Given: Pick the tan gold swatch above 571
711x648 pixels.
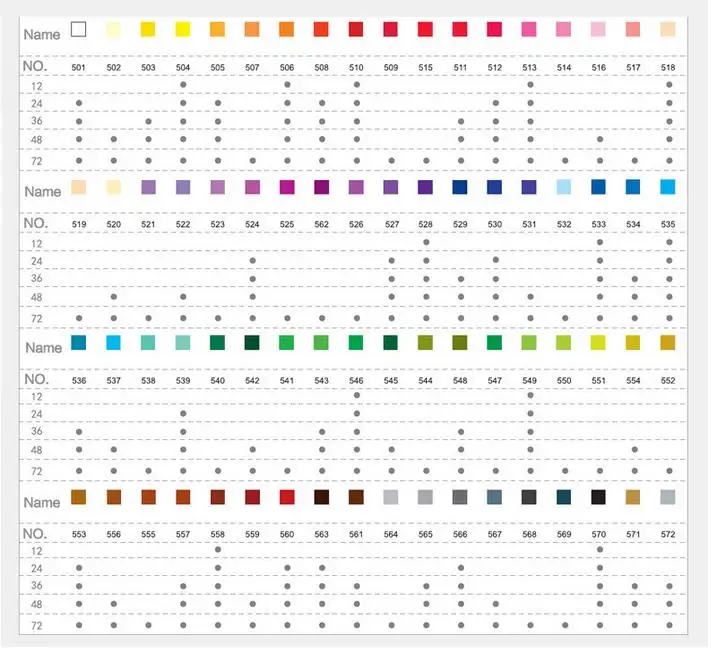Looking at the screenshot, I should coord(633,497).
